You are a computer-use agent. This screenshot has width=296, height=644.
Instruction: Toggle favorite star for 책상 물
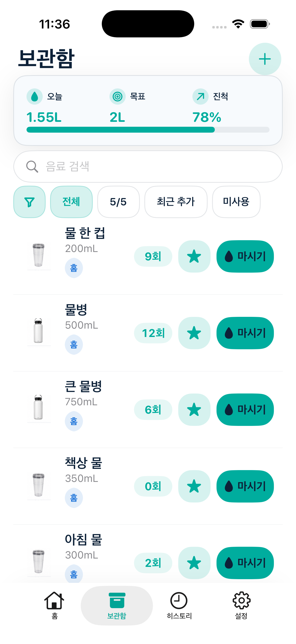pos(194,486)
